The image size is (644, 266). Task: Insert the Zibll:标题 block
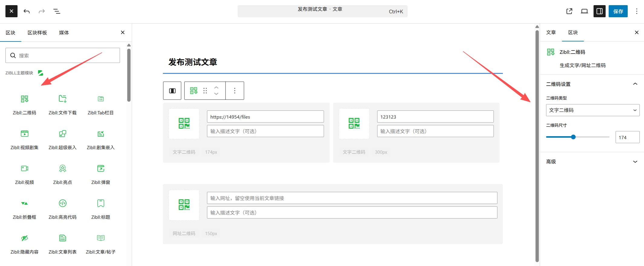[101, 209]
